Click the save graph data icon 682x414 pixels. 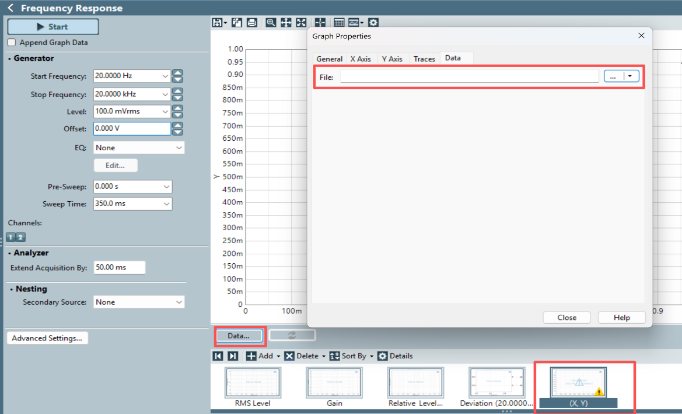click(217, 22)
